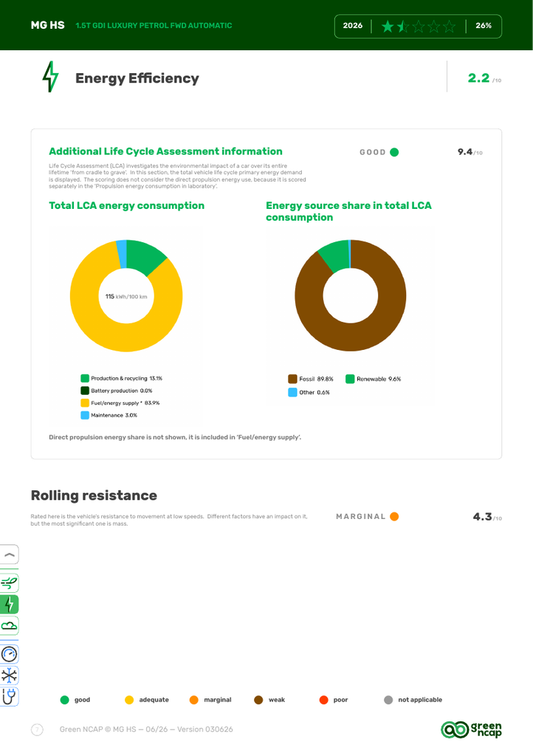Click the circled page number 7 in the footer
This screenshot has height=756, width=533.
tap(37, 729)
